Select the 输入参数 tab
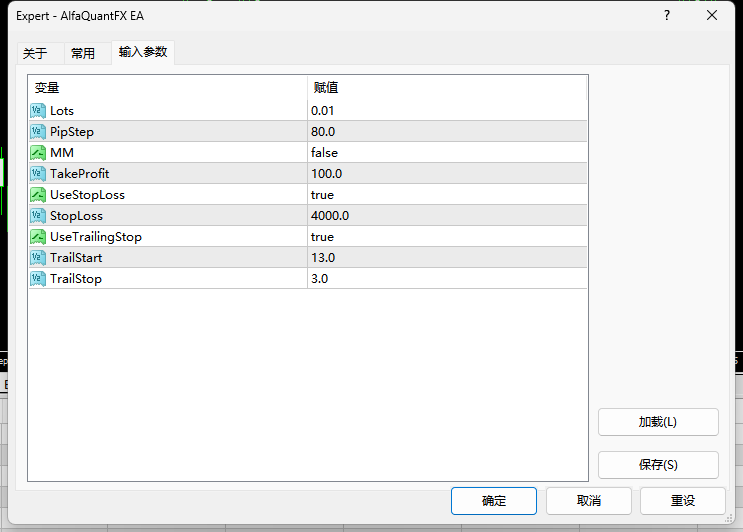The image size is (743, 532). click(143, 52)
